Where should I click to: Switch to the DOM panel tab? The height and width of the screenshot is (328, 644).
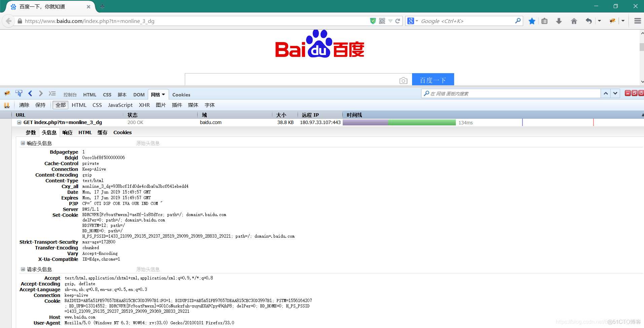(x=139, y=95)
